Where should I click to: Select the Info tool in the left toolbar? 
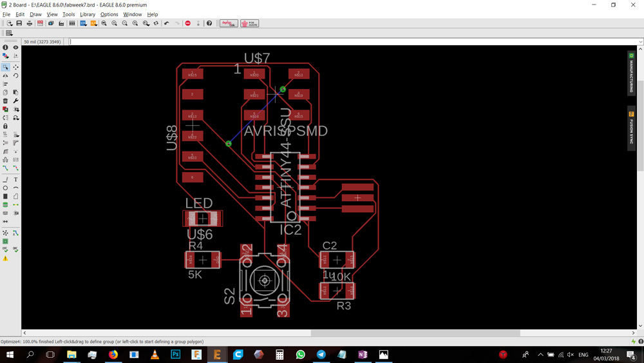pyautogui.click(x=5, y=47)
